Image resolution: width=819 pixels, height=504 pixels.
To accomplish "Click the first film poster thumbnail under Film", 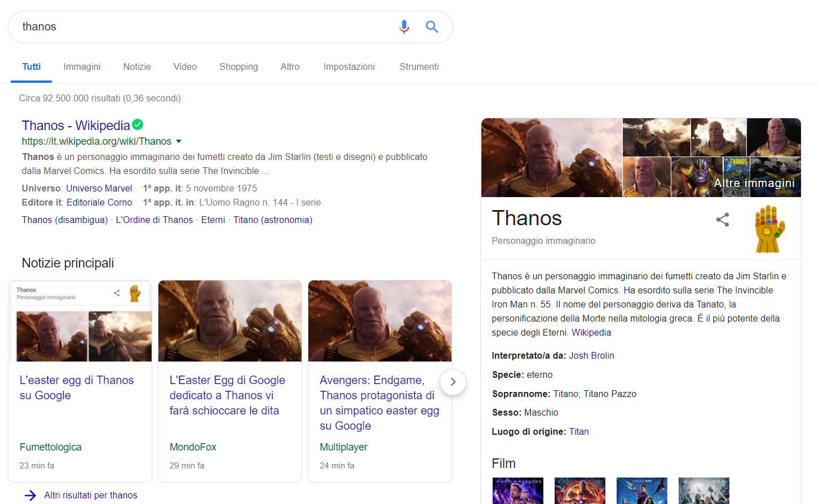I will click(517, 490).
